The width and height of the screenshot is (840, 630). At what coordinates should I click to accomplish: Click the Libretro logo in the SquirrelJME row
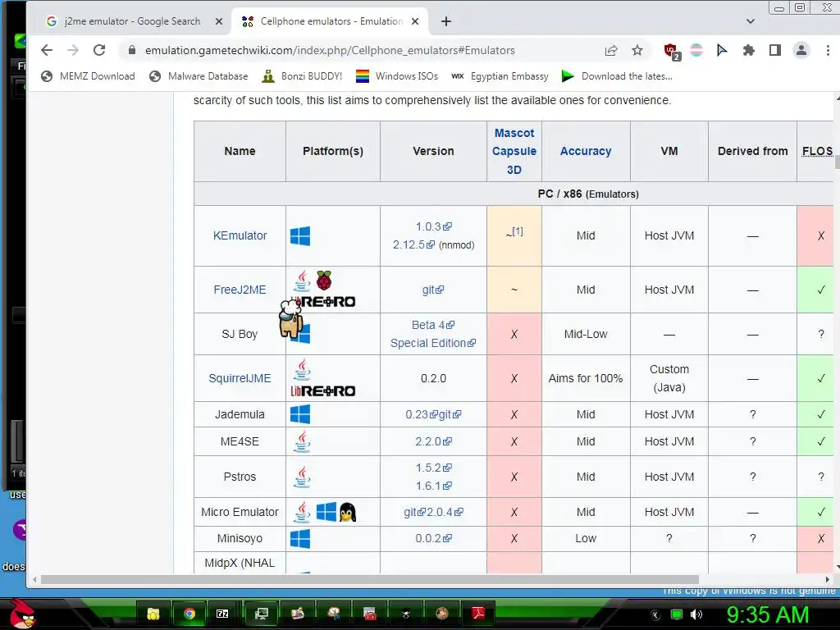coord(323,391)
